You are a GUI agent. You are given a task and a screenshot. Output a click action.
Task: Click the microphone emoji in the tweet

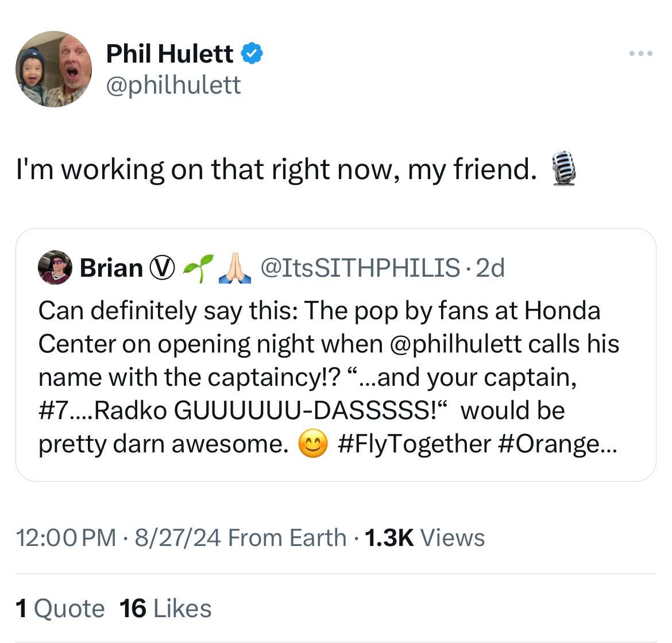point(563,168)
